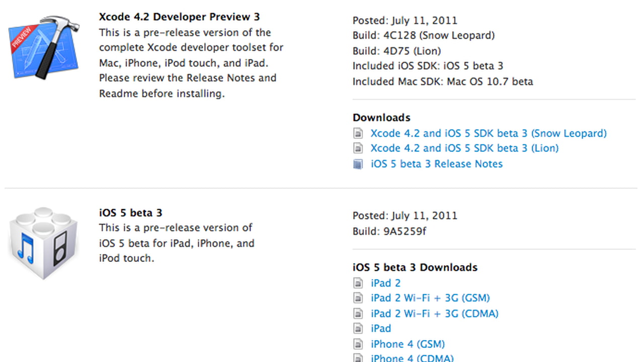The height and width of the screenshot is (362, 644).
Task: Open iOS 5 beta 3 Release Notes
Action: tap(437, 164)
